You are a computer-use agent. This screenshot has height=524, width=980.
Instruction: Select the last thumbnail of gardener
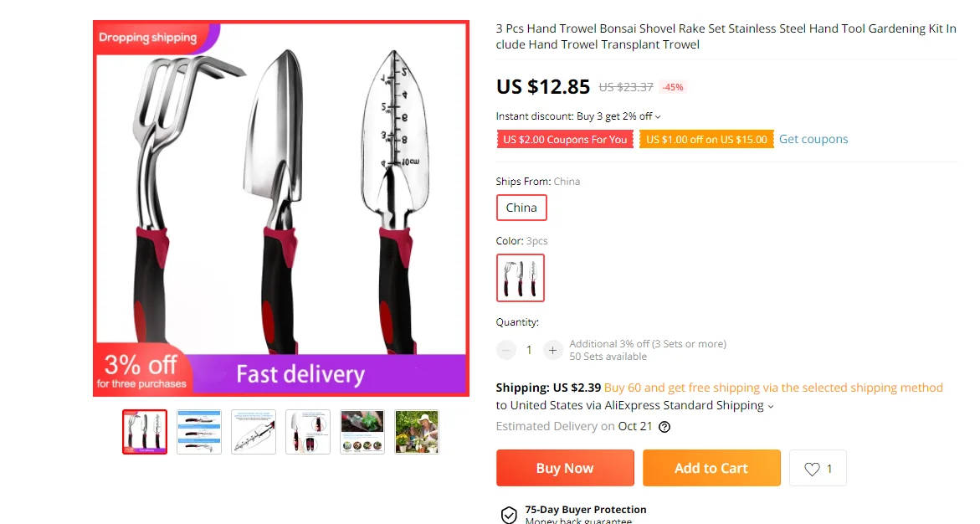(417, 431)
